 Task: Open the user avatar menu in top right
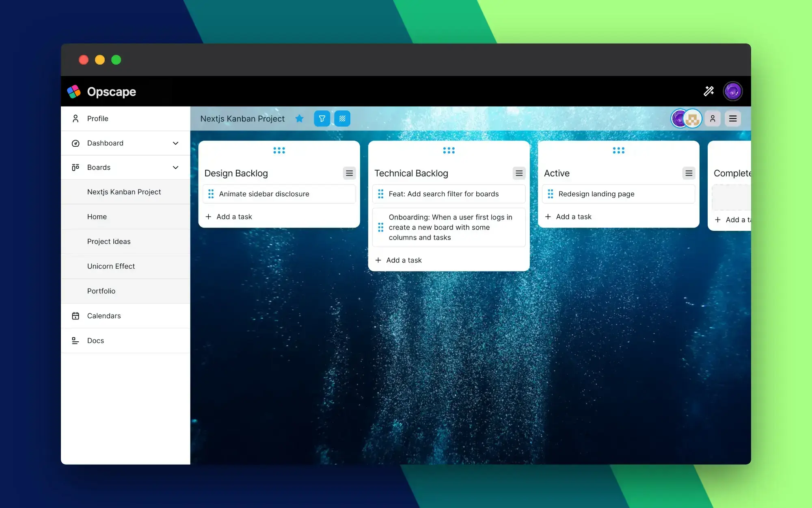click(732, 91)
